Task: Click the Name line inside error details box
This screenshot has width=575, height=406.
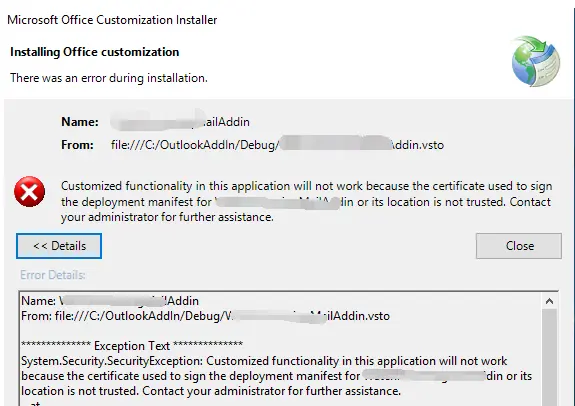Action: [x=110, y=301]
